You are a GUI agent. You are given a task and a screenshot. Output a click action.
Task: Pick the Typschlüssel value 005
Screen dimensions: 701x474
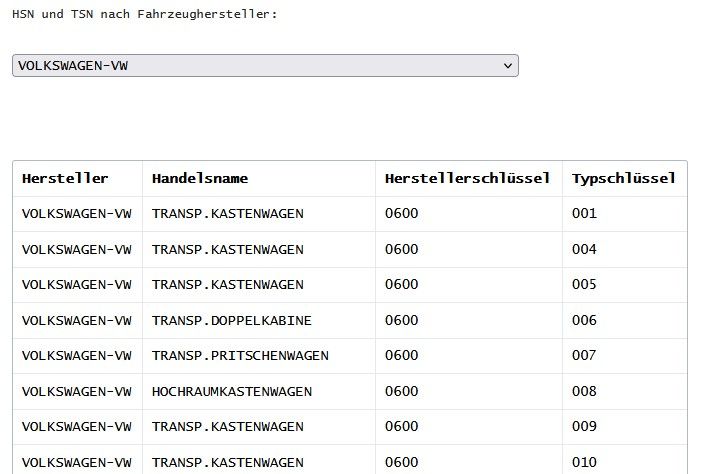pos(584,285)
